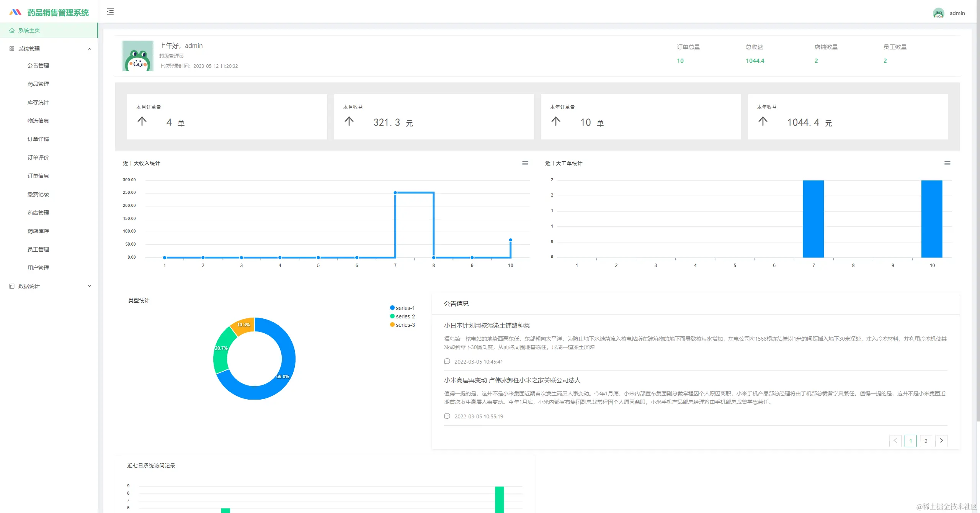This screenshot has width=980, height=513.
Task: Click the frog profile picture in the greeting card
Action: [138, 56]
